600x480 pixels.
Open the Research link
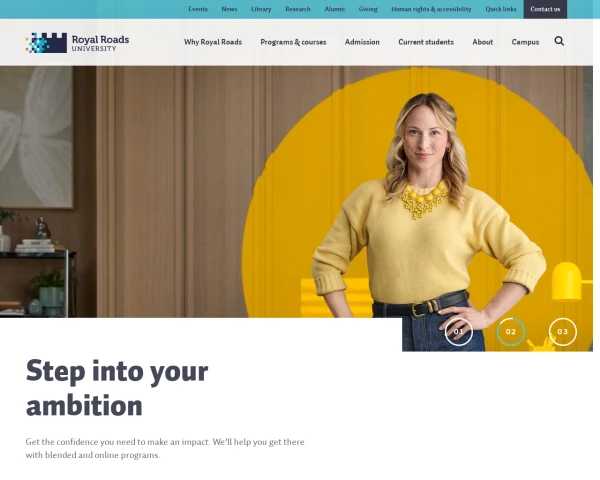(x=298, y=9)
